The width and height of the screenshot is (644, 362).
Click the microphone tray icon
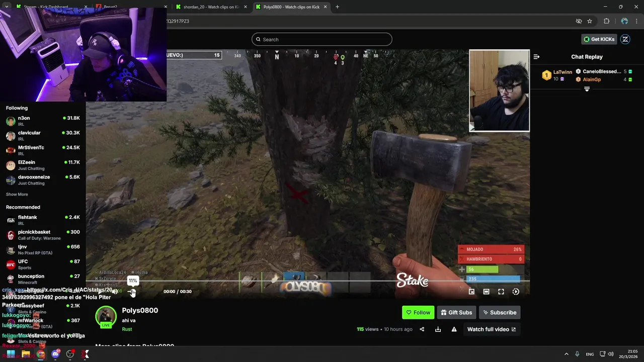coord(577,354)
